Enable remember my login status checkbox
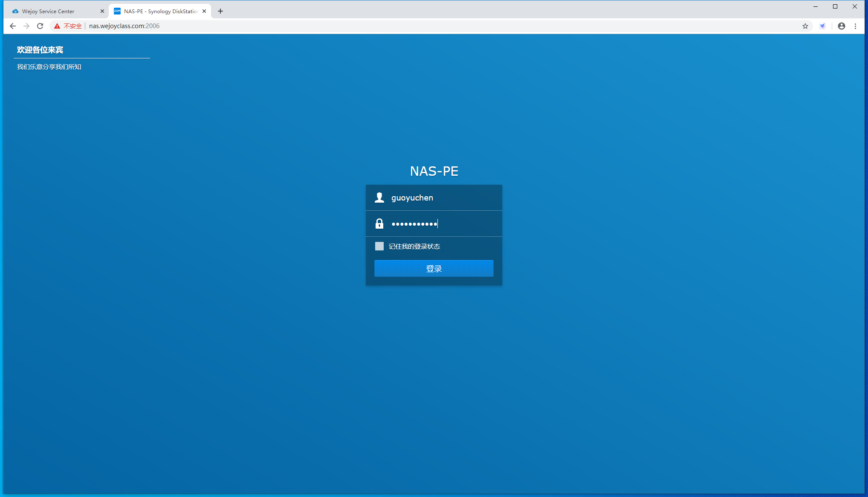 379,246
